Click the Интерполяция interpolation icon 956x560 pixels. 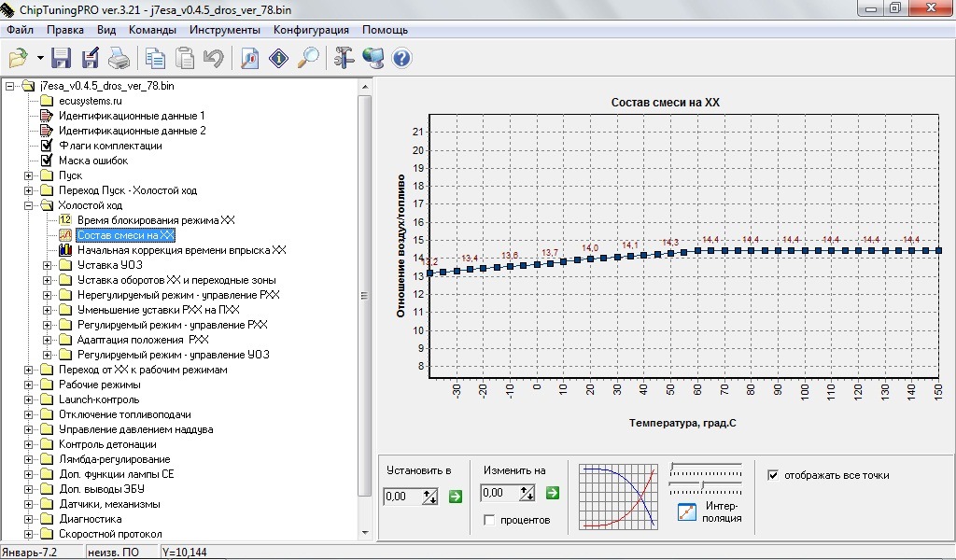point(687,511)
